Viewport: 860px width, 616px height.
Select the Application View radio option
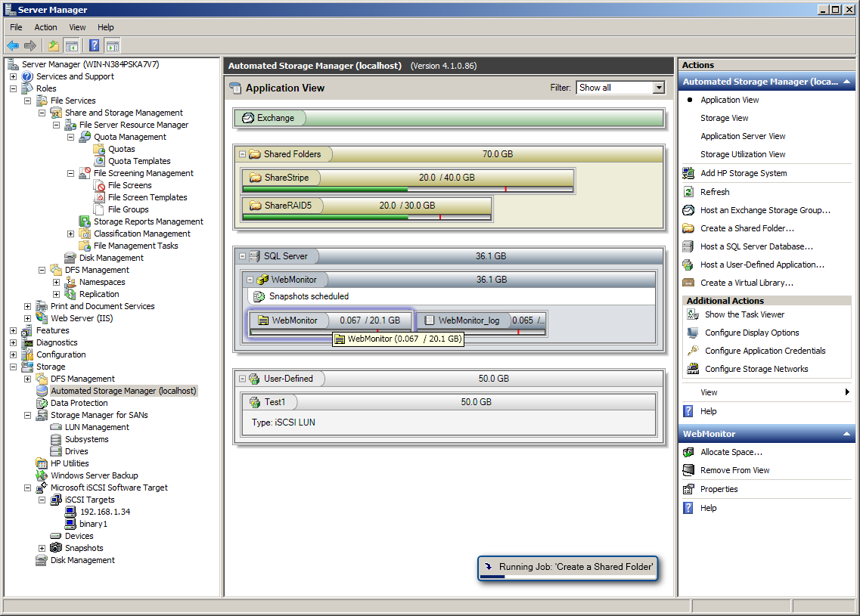pos(690,100)
